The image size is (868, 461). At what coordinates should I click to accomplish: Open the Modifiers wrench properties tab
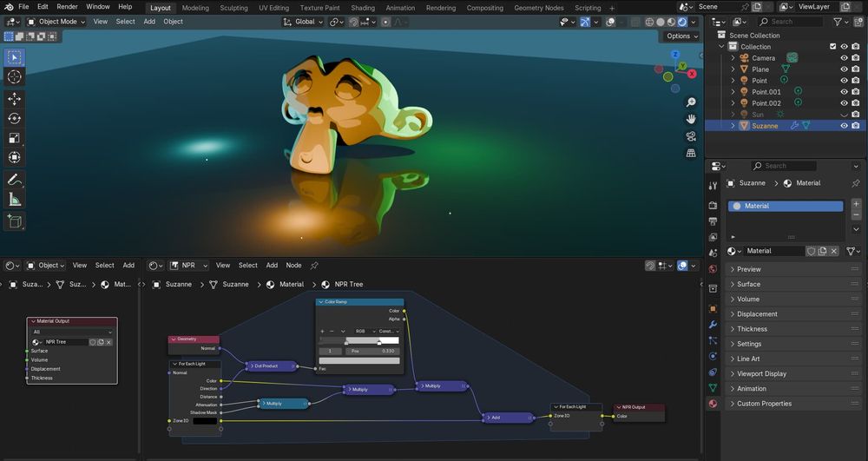coord(713,325)
